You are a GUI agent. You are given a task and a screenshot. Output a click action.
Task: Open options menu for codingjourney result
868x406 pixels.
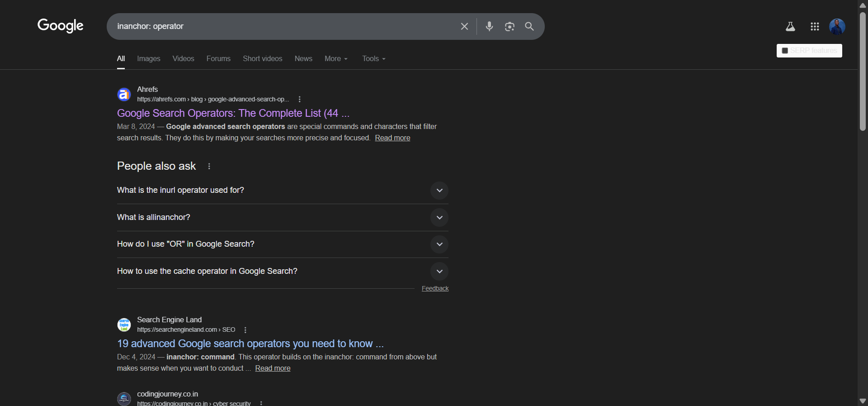261,403
